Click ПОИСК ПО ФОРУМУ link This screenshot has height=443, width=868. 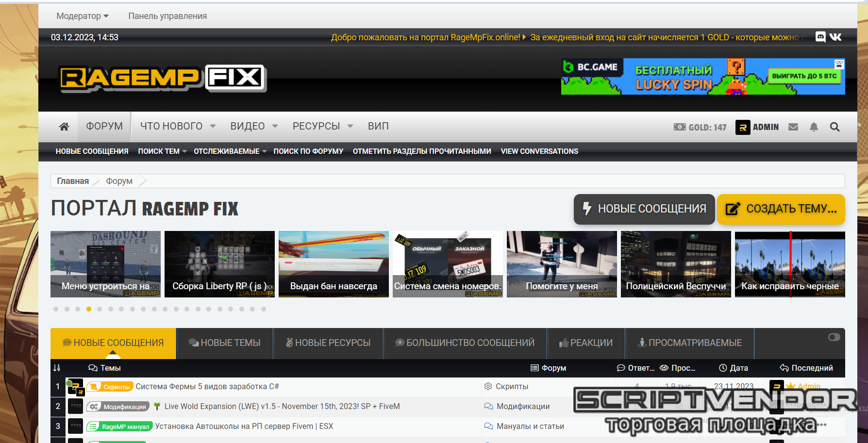308,151
